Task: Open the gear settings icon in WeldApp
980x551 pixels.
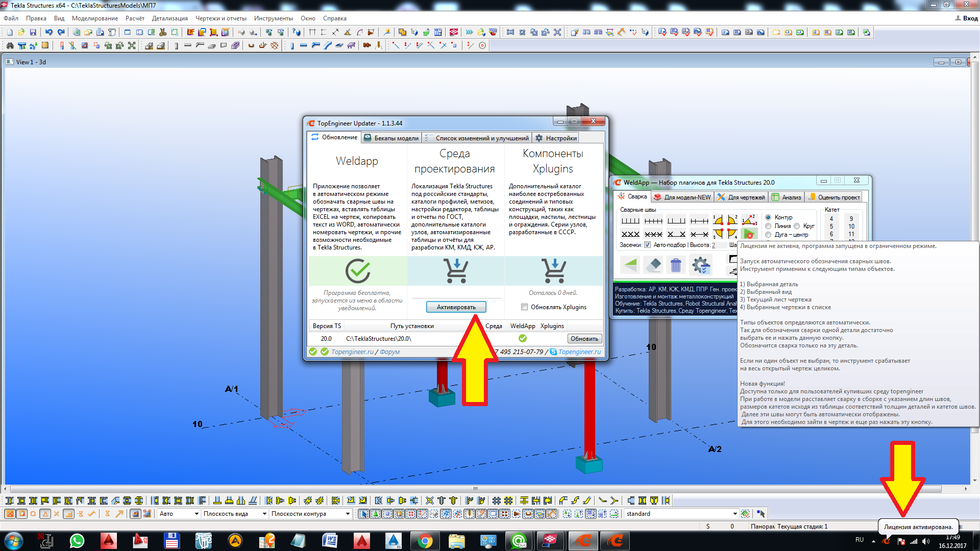Action: click(x=700, y=265)
